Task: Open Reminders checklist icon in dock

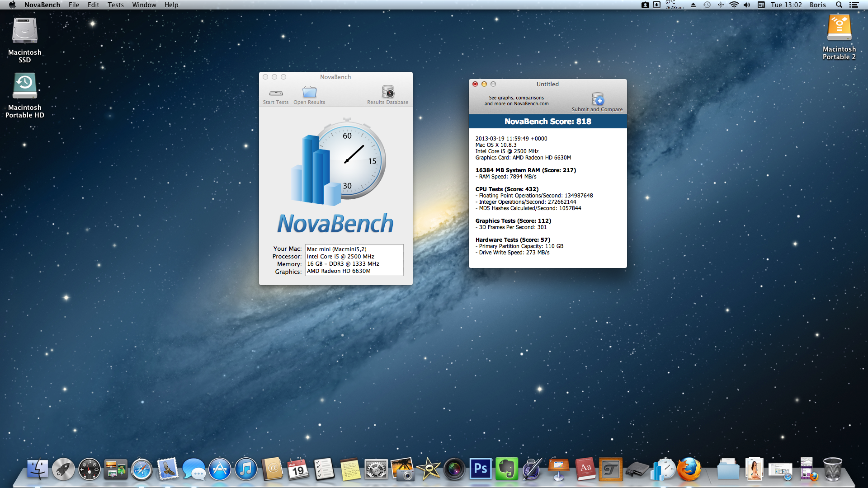Action: point(324,469)
